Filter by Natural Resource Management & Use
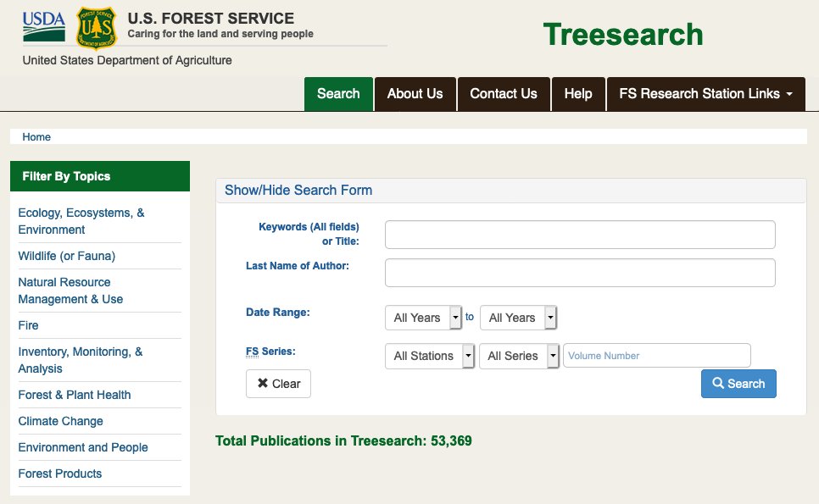 click(x=70, y=291)
